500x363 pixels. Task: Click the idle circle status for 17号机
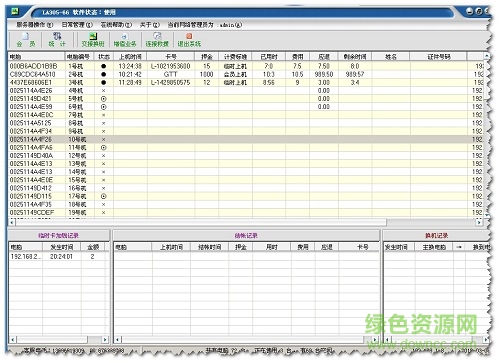pyautogui.click(x=103, y=196)
